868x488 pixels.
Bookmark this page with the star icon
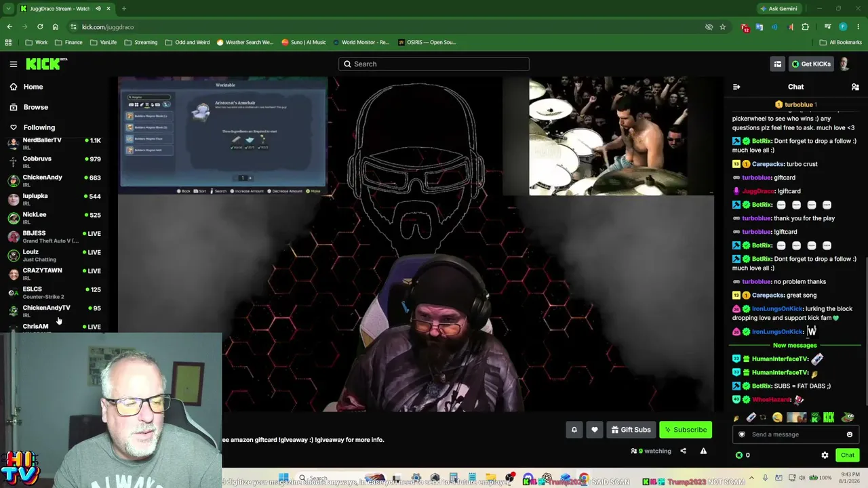tap(723, 27)
